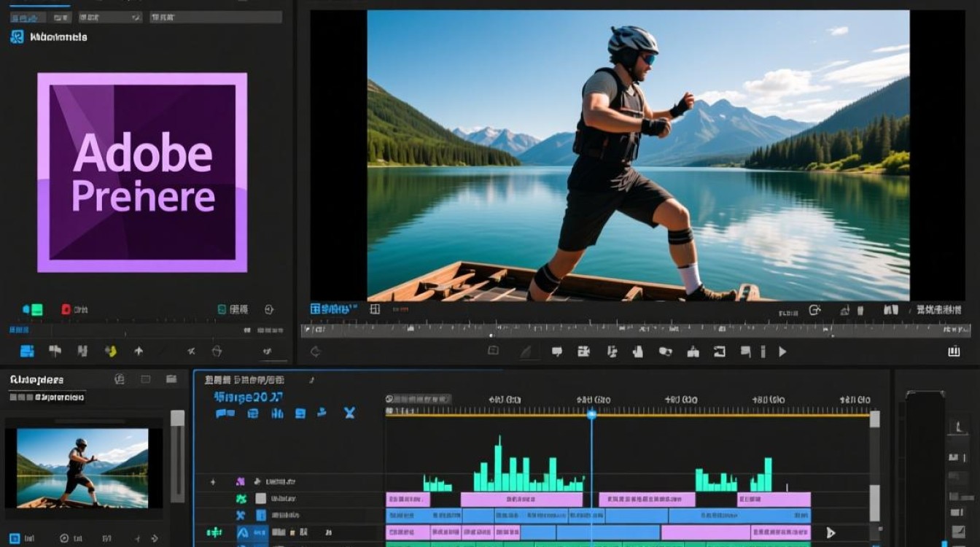Screen dimensions: 980x547
Task: Click the circular arrow icon at the program monitor's right
Action: click(x=815, y=310)
